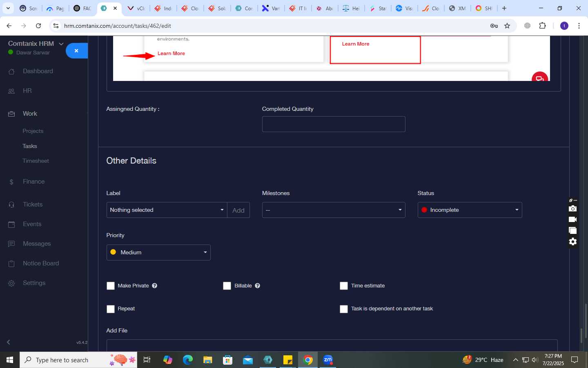Screen dimensions: 588x368
Task: Collapse sidebar with the left chevron
Action: pyautogui.click(x=8, y=342)
